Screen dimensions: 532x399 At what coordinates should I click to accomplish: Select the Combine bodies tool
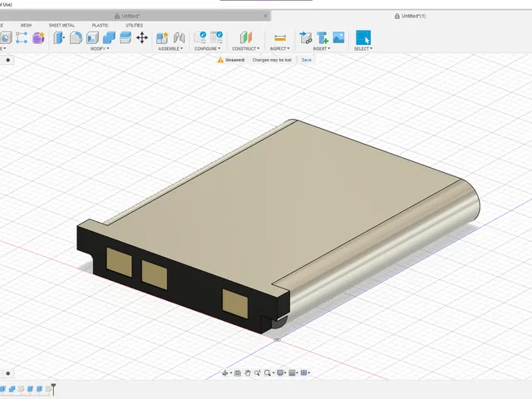tap(109, 37)
